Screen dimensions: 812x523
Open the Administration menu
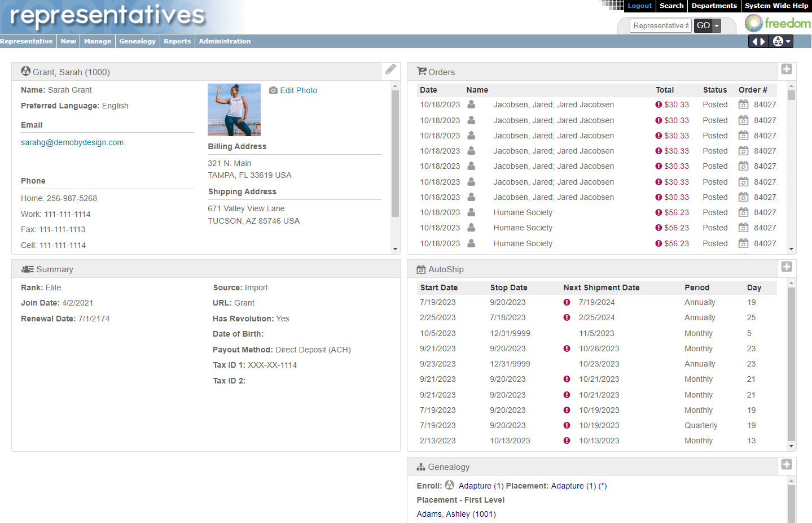pyautogui.click(x=225, y=41)
